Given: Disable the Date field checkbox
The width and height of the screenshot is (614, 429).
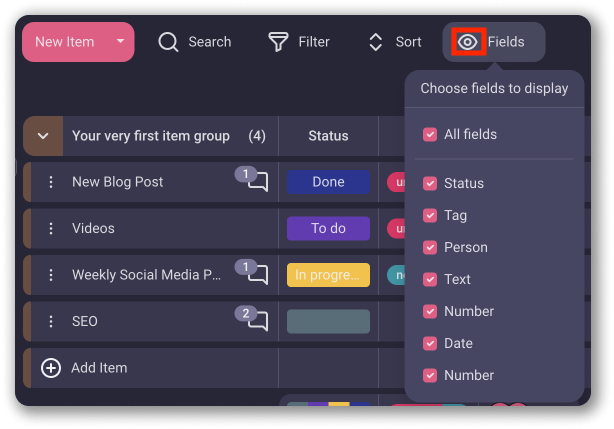Looking at the screenshot, I should (x=430, y=343).
